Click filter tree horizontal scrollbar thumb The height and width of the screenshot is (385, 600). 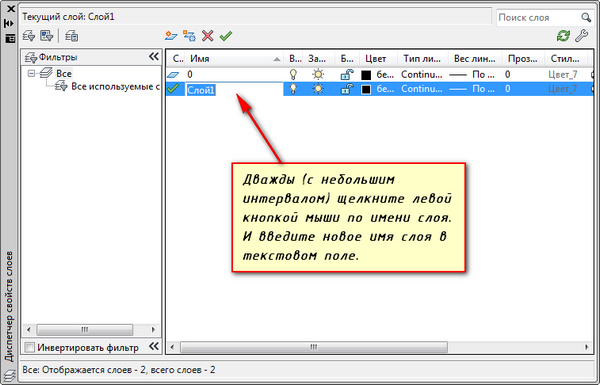coord(85,330)
